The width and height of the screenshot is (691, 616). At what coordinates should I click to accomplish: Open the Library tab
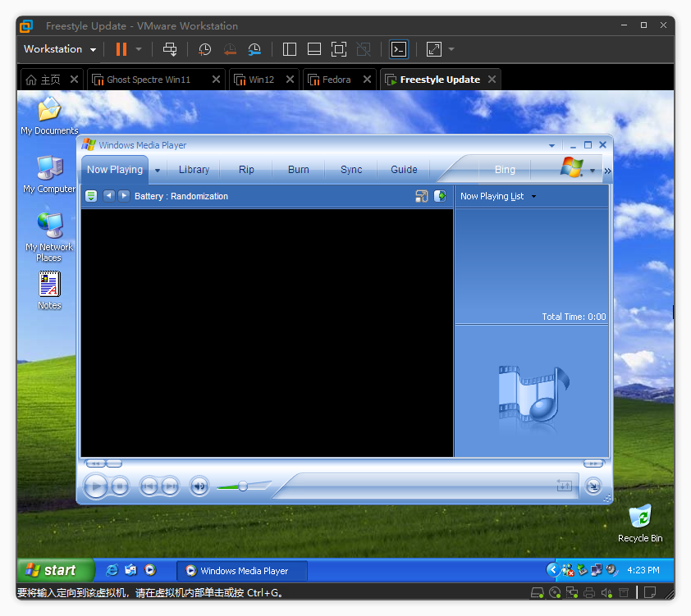click(194, 170)
